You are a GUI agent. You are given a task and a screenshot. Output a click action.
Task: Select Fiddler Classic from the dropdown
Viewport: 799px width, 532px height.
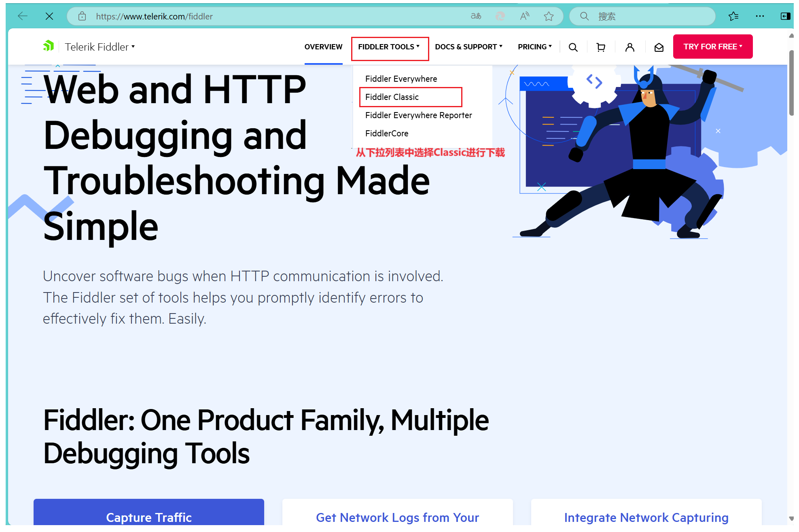tap(392, 97)
